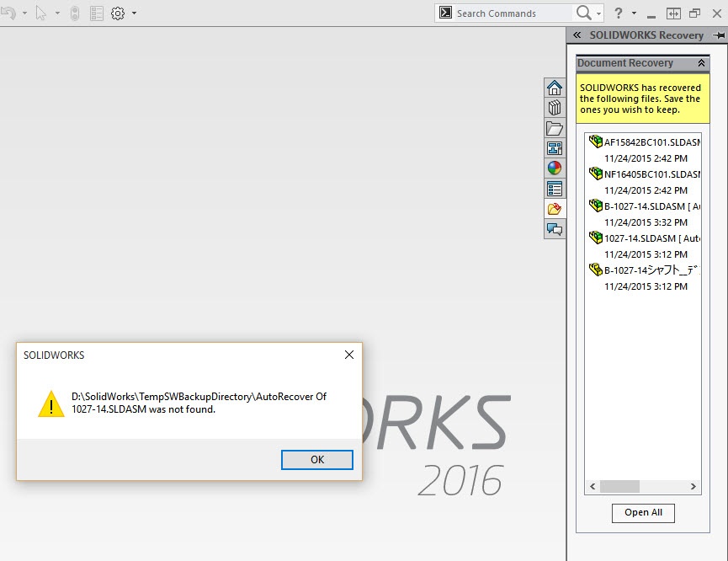Image resolution: width=728 pixels, height=561 pixels.
Task: Close the SOLIDWORKS not found dialog
Action: (349, 355)
